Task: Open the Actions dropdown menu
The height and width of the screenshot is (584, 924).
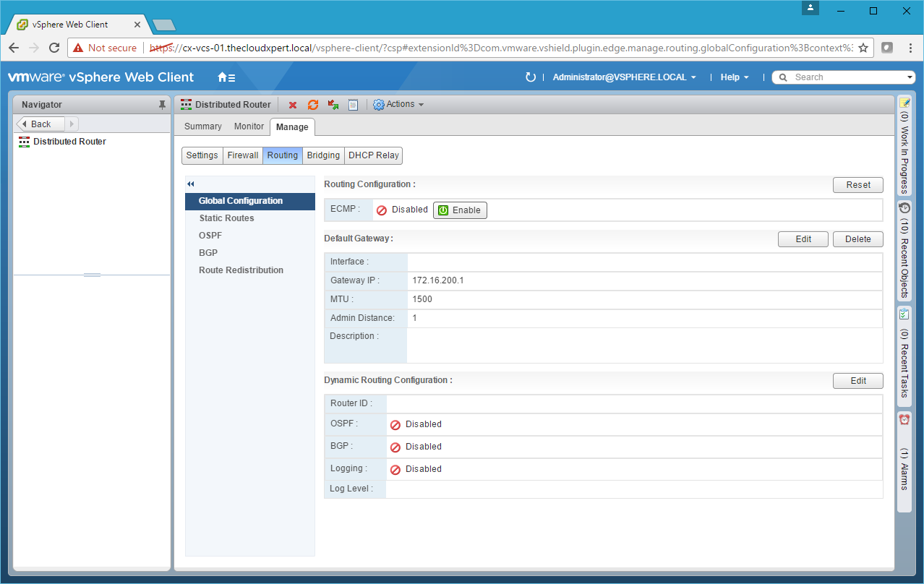Action: (x=398, y=105)
